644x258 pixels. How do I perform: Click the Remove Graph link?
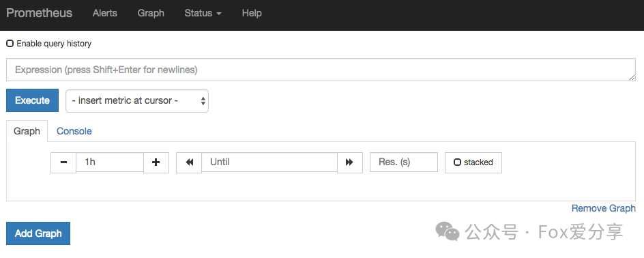603,208
